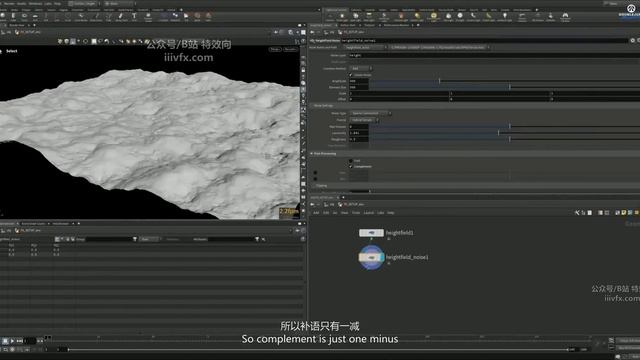The image size is (640, 360).
Task: Select the Spray Paint shelf tool
Action: 121,16
